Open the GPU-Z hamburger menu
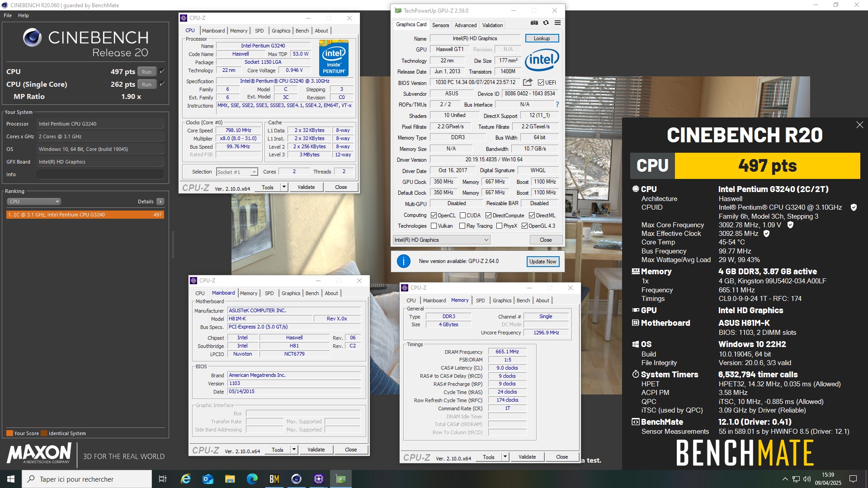Screen dimensions: 868x488 pyautogui.click(x=557, y=23)
